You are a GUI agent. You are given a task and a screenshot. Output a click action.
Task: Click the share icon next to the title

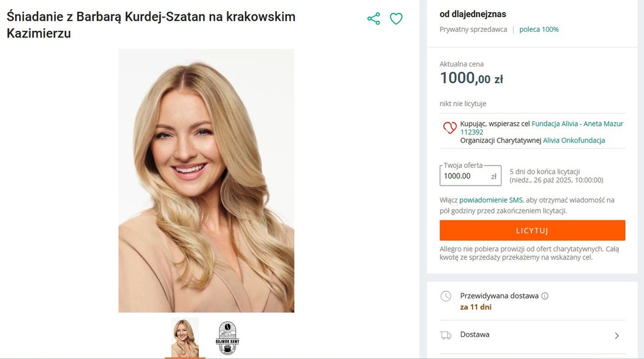click(x=374, y=19)
